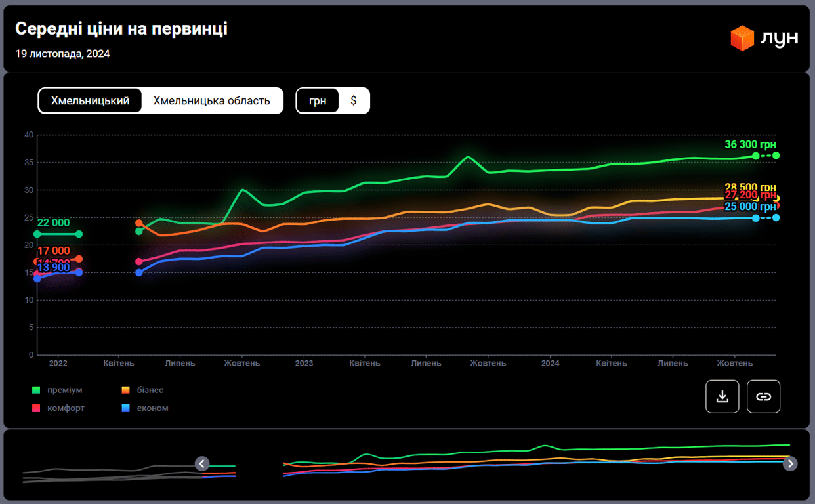Click the 22 000 premium starting data point
This screenshot has height=504, width=815.
(x=37, y=234)
